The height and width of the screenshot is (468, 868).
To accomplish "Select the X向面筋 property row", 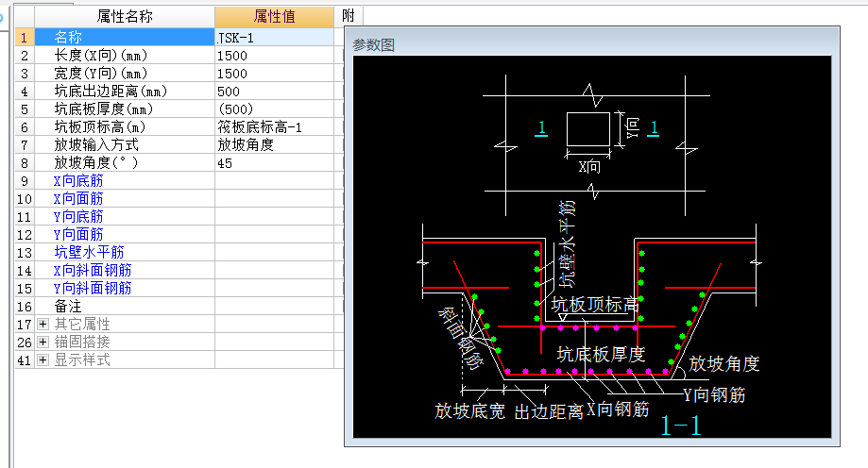I will 125,198.
